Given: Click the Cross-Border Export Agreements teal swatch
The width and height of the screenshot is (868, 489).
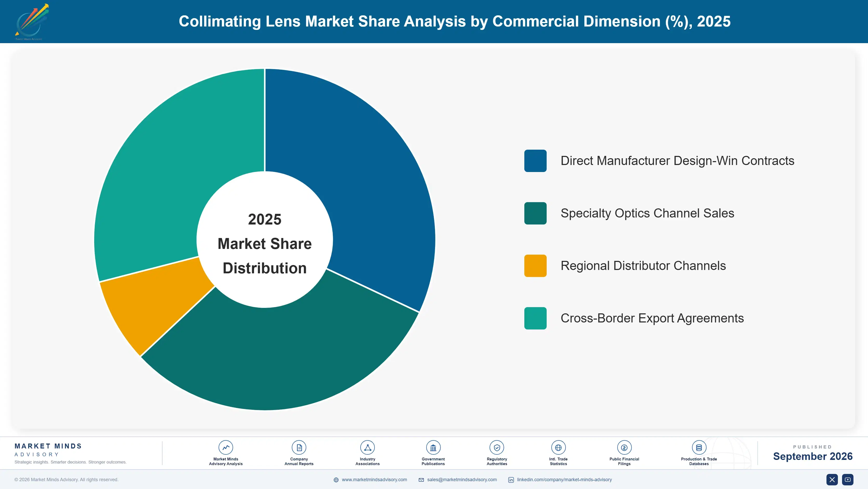Looking at the screenshot, I should 535,318.
